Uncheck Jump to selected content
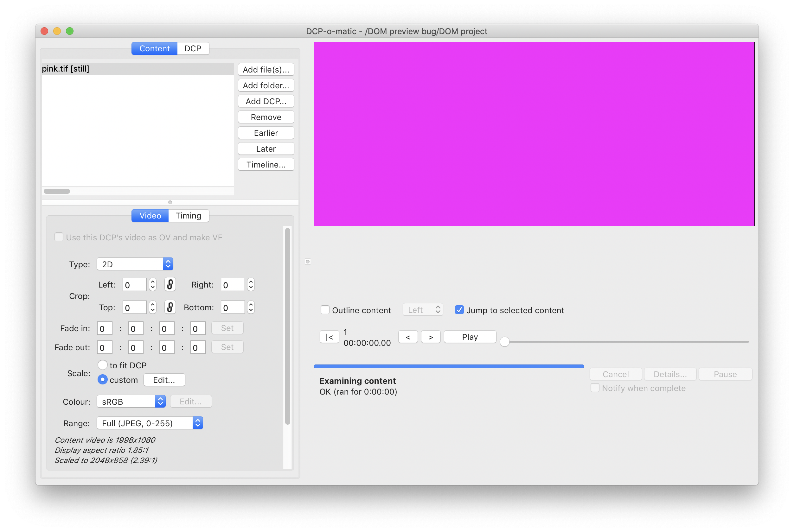The width and height of the screenshot is (794, 532). (x=459, y=310)
